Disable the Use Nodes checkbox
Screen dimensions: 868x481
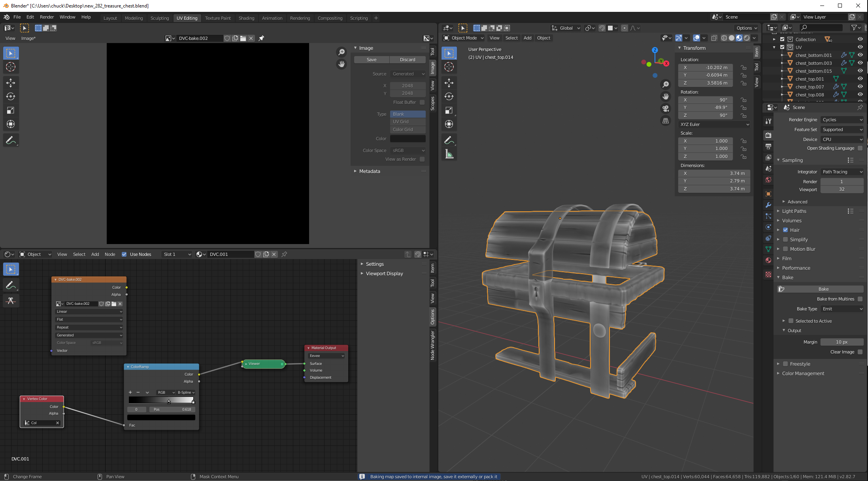point(124,254)
